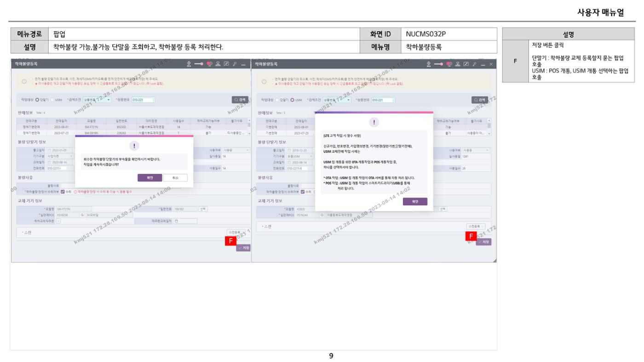Select row SM-F721N 852302 in left 판매정보 table
Screen dimensions: 644x362
(x=132, y=126)
